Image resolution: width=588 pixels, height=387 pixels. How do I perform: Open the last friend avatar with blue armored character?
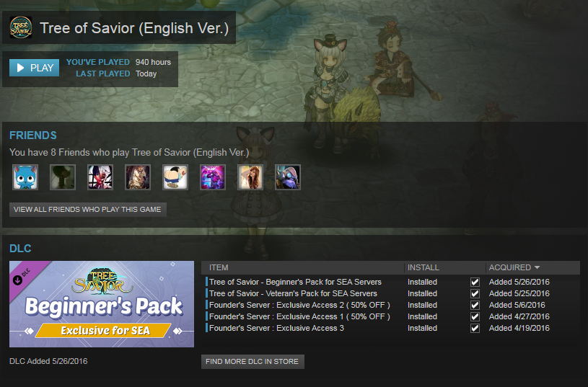[x=288, y=177]
